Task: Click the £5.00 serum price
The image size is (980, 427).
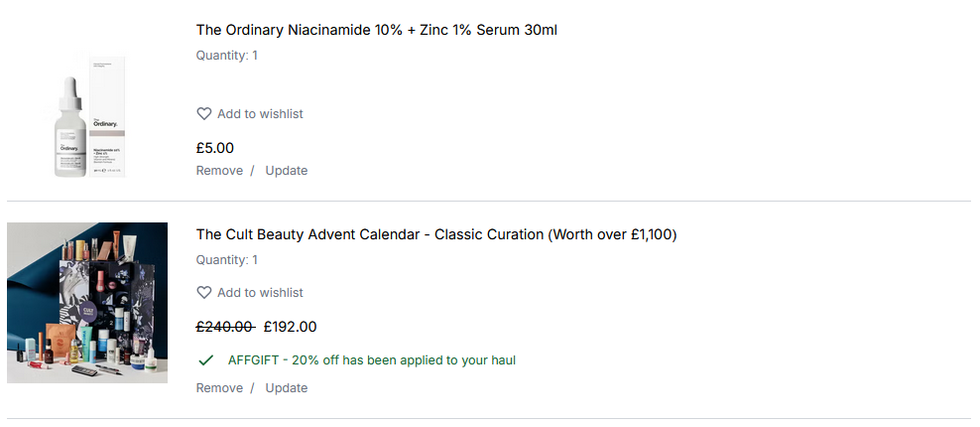Action: (x=215, y=148)
